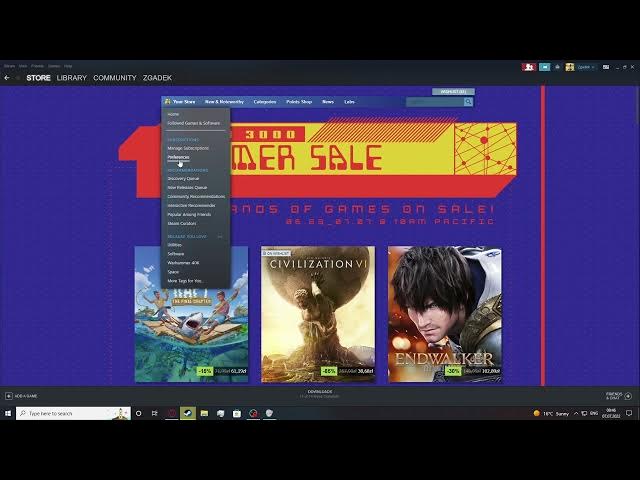
Task: Open the Your Store dropdown menu
Action: [184, 102]
